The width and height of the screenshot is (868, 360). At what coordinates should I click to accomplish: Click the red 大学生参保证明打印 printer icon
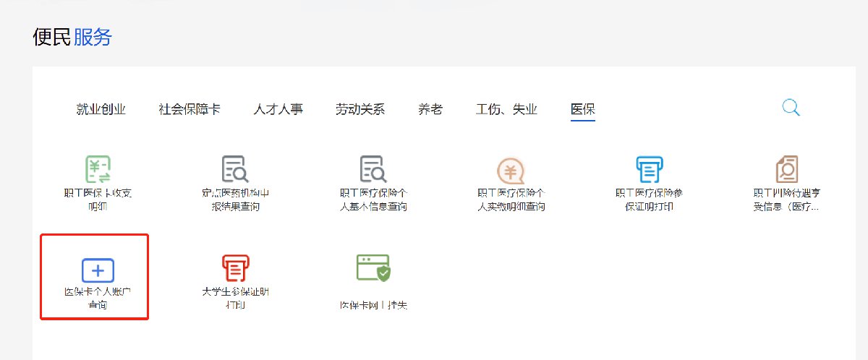[x=235, y=268]
